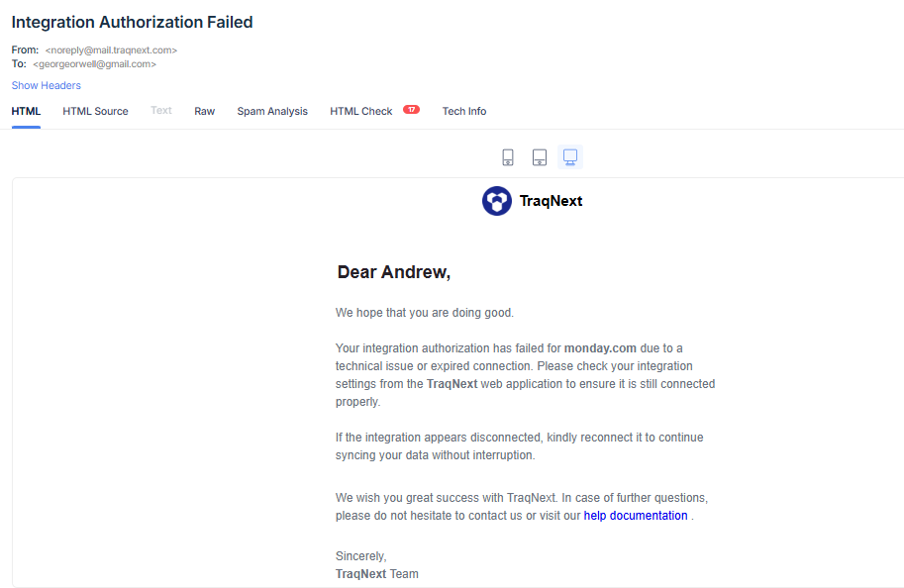Follow the help documentation link
Viewport: 904px width, 588px height.
click(x=636, y=516)
